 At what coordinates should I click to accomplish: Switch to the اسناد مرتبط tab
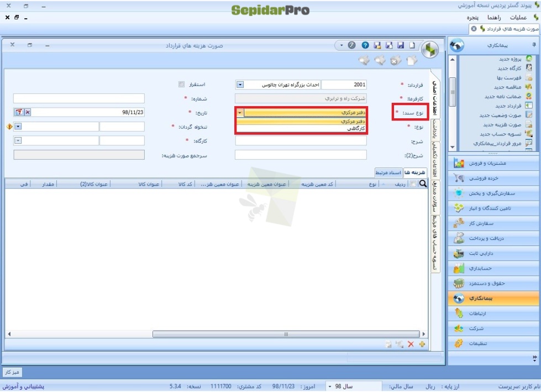[x=388, y=172]
